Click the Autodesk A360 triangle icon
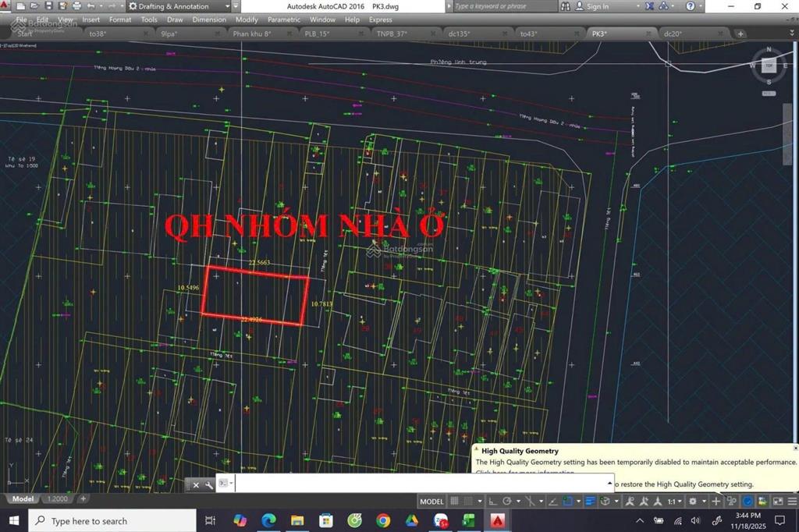Screen dimensions: 799x532 663,6
